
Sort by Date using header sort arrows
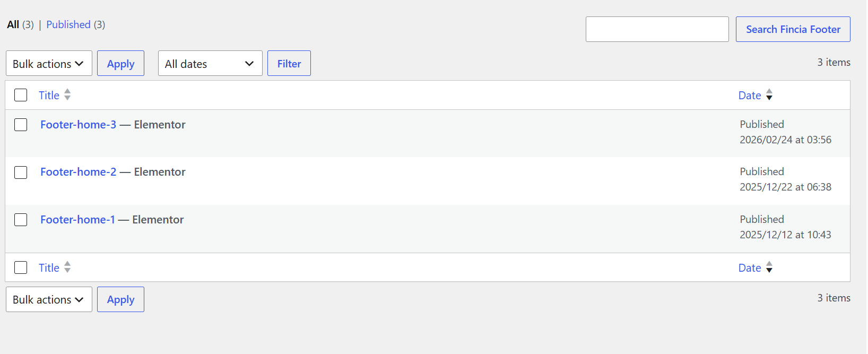[x=769, y=95]
